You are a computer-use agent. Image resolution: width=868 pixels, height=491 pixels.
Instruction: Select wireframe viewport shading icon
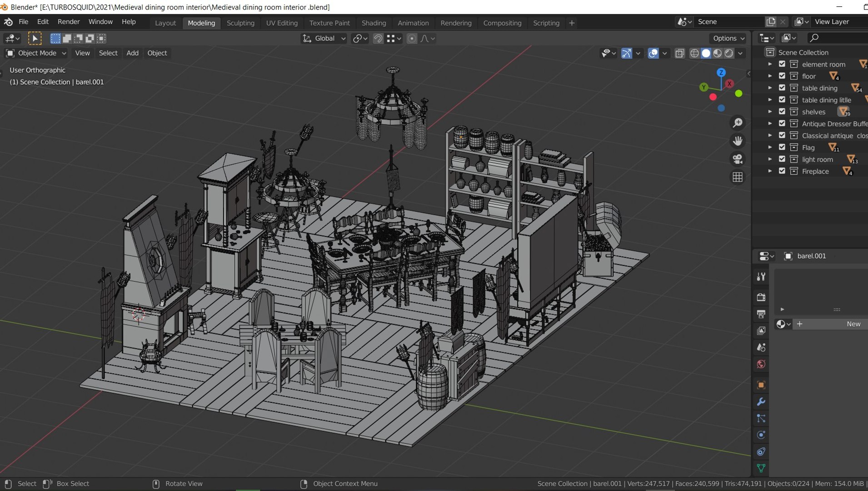694,53
